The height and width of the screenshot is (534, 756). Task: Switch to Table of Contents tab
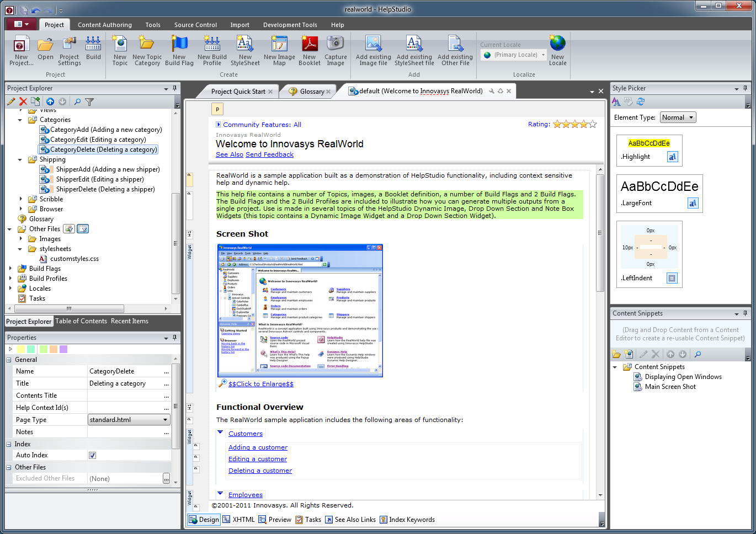click(x=81, y=321)
